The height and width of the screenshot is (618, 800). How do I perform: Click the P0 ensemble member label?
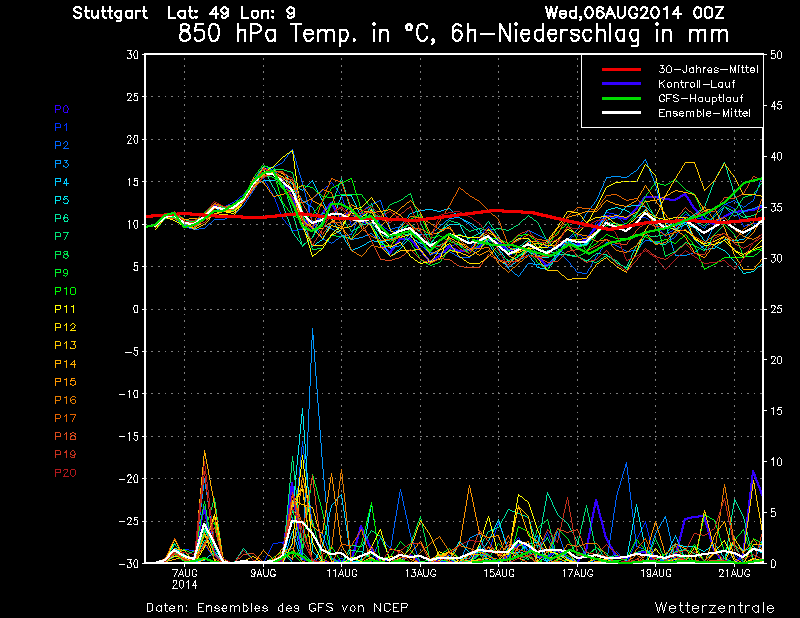pyautogui.click(x=61, y=109)
